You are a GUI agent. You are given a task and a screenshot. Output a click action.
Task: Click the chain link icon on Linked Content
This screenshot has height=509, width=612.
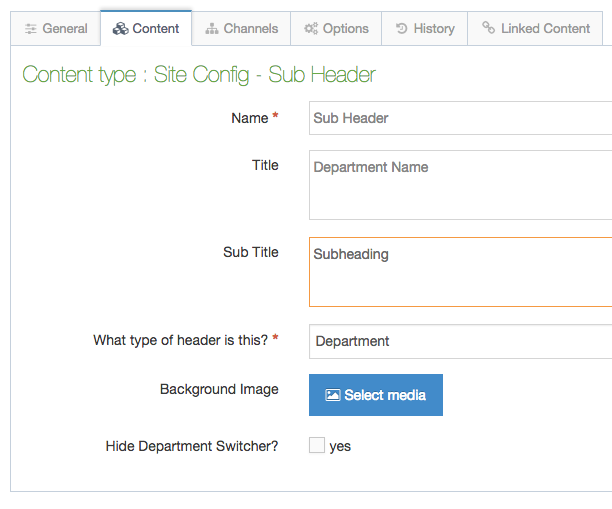pos(488,27)
